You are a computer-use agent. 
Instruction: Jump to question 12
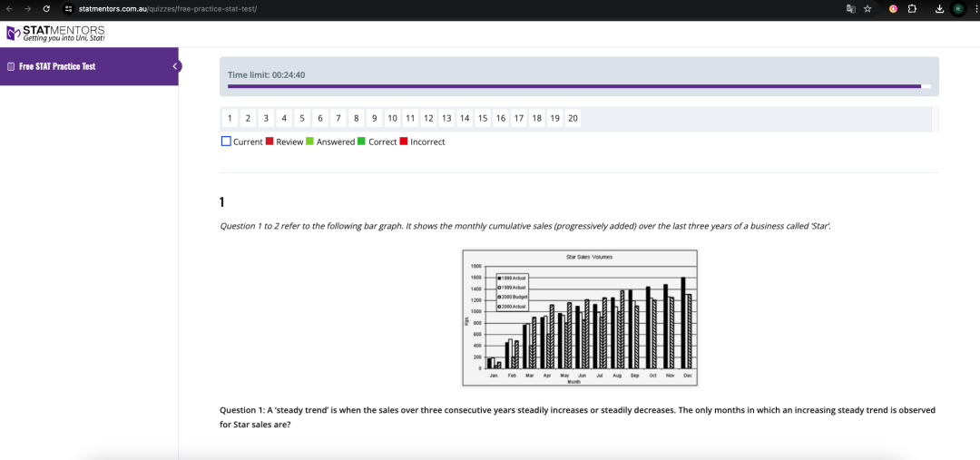pyautogui.click(x=428, y=118)
